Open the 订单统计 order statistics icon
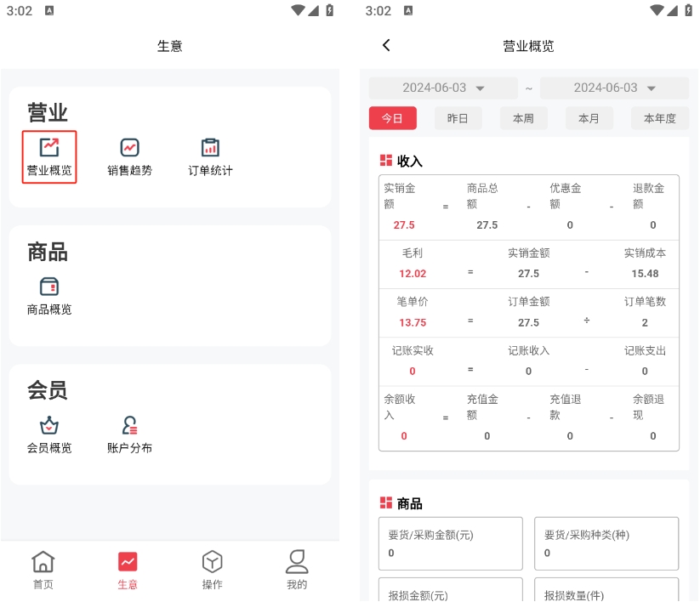The height and width of the screenshot is (602, 700). [210, 156]
